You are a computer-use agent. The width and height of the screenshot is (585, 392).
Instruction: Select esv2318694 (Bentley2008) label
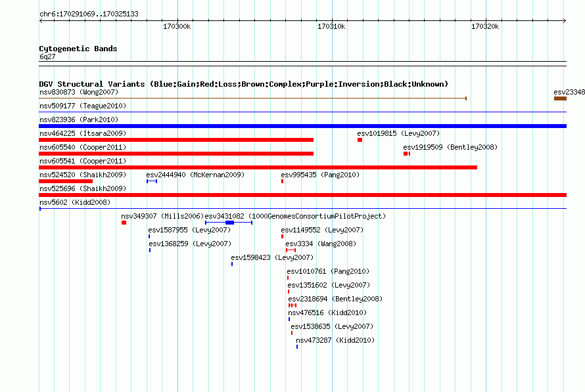(335, 299)
